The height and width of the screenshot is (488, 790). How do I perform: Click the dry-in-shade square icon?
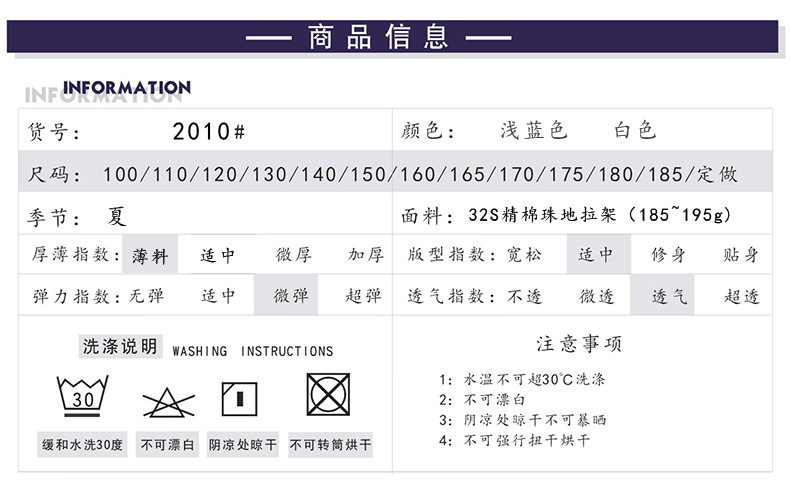[239, 399]
